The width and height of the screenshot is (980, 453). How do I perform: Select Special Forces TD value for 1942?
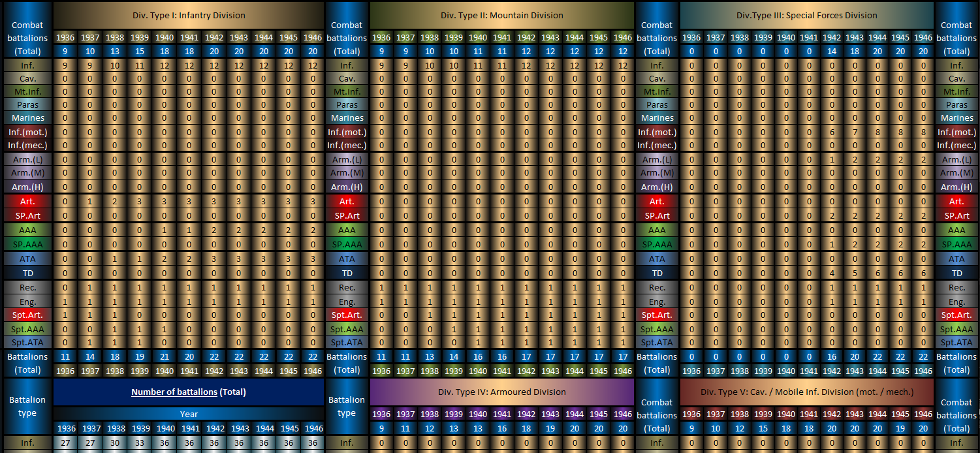832,273
